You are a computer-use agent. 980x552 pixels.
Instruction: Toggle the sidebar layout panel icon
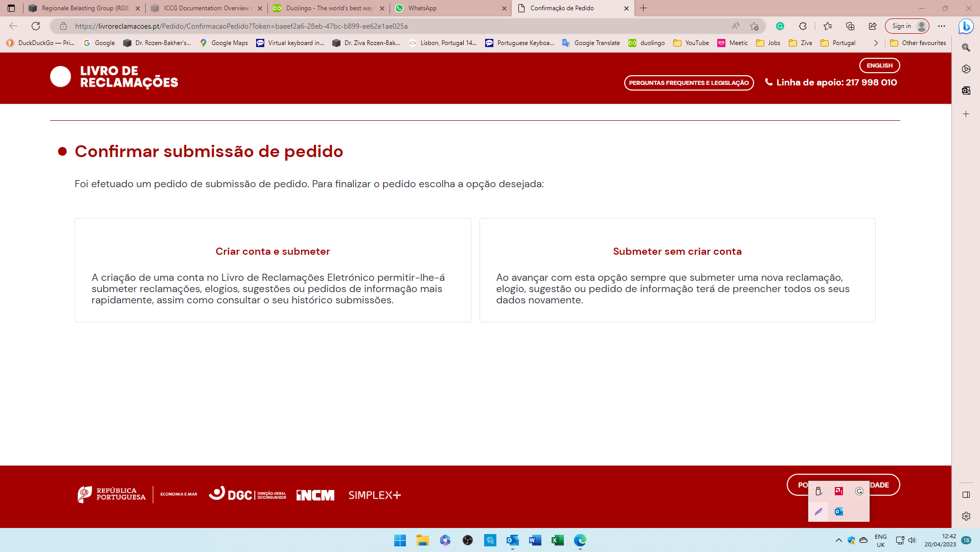pos(966,495)
